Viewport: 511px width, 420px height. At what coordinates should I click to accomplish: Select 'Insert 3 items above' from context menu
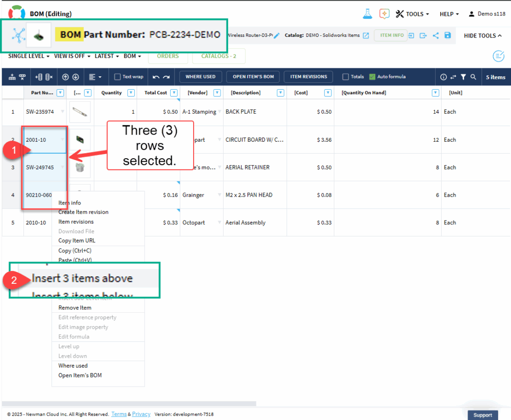pos(82,278)
